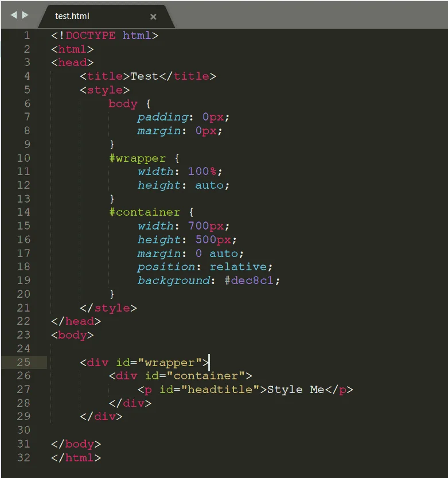Click the closing head tag
Image resolution: width=448 pixels, height=478 pixels.
point(76,321)
